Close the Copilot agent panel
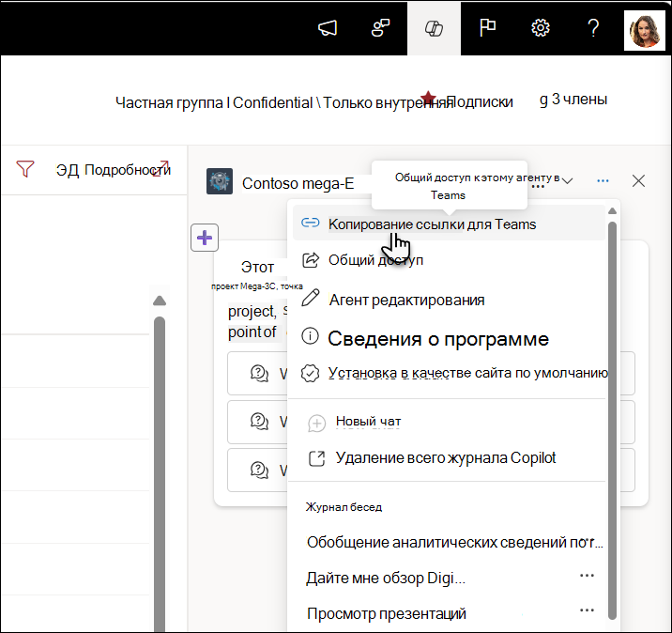The image size is (672, 633). (x=638, y=181)
